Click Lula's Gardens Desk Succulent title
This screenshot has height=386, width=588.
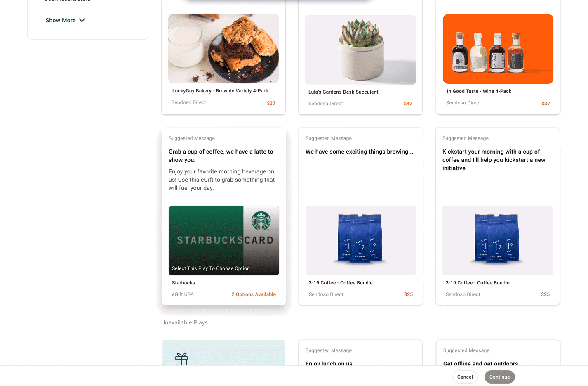pyautogui.click(x=343, y=92)
